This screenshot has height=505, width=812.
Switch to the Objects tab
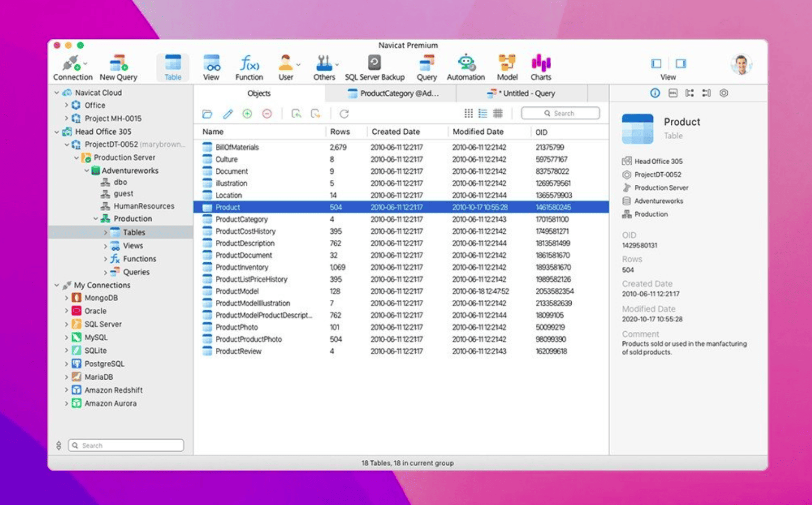(x=259, y=93)
